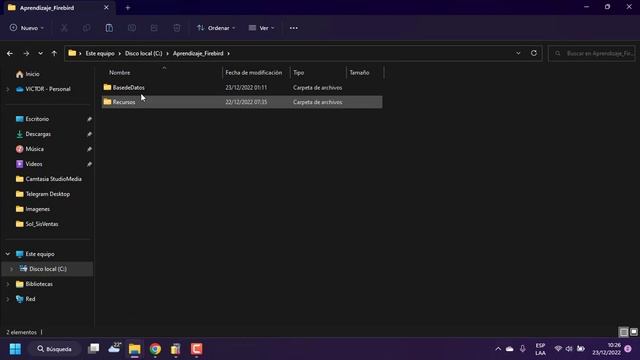Click the Rename icon in toolbar

click(132, 28)
